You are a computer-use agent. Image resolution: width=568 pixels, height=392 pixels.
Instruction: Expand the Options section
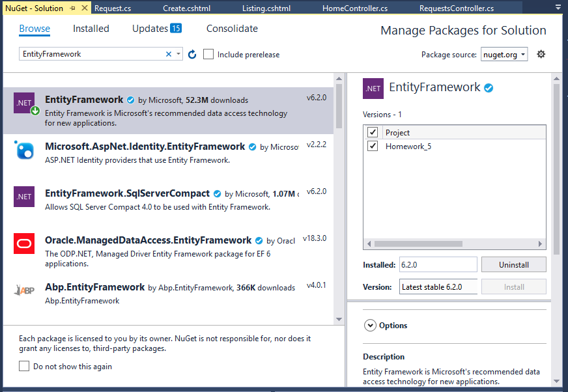pos(370,326)
